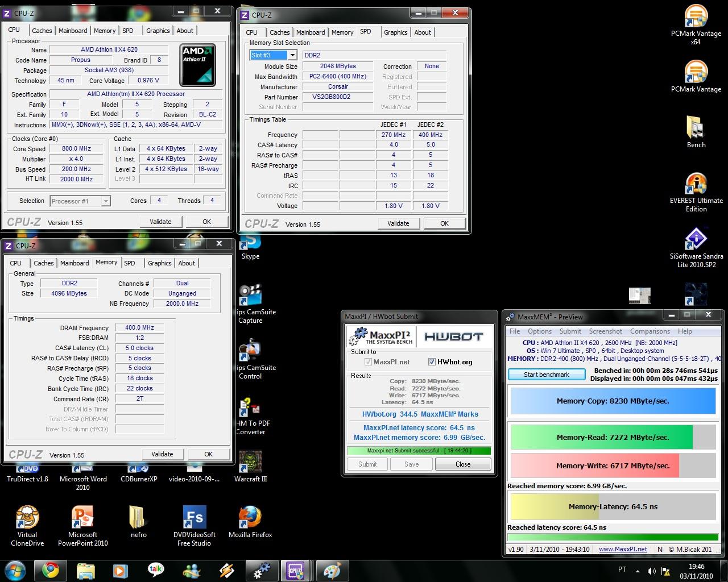
Task: Click Close in HWbot Submit dialog
Action: pos(463,464)
